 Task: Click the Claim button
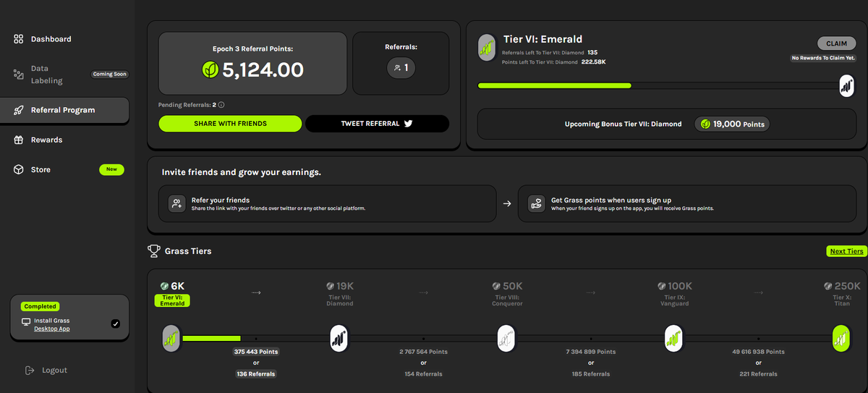tap(836, 43)
